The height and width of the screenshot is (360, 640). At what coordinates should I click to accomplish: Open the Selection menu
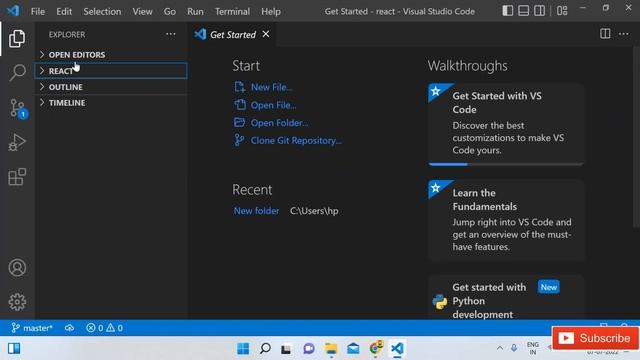click(x=102, y=11)
